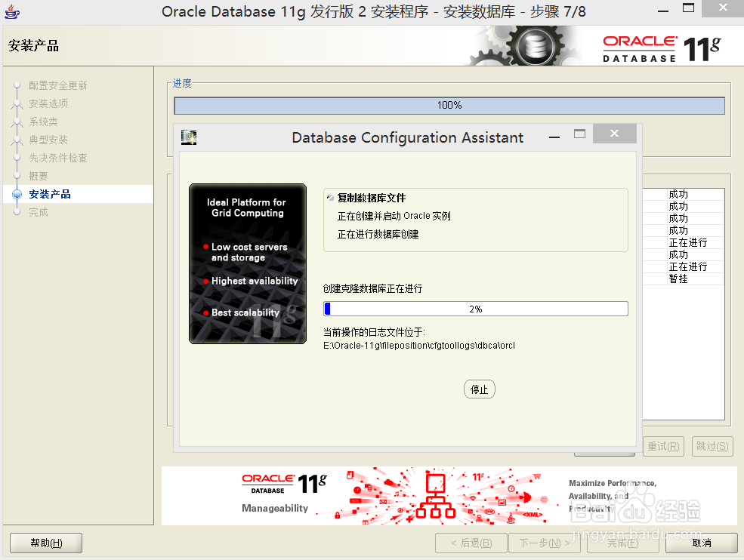Click the 安装产品 step radio marker

point(17,194)
